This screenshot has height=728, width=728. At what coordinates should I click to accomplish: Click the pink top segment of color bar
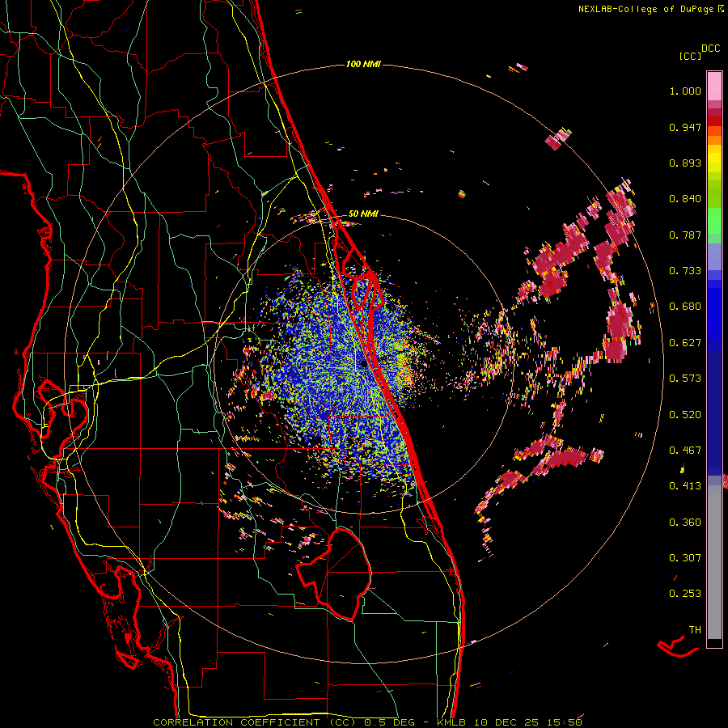click(714, 86)
